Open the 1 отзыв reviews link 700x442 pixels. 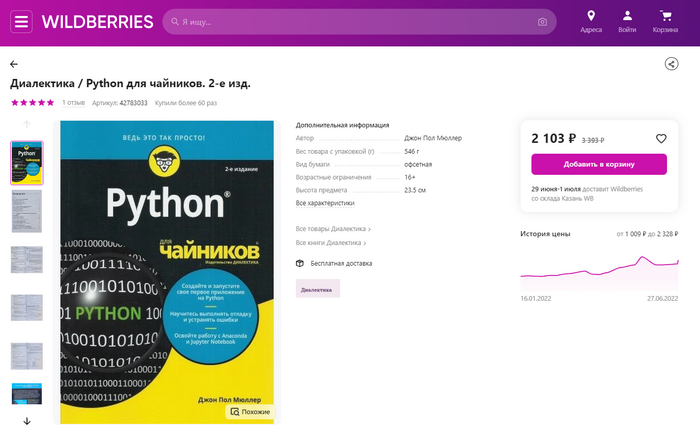point(73,102)
